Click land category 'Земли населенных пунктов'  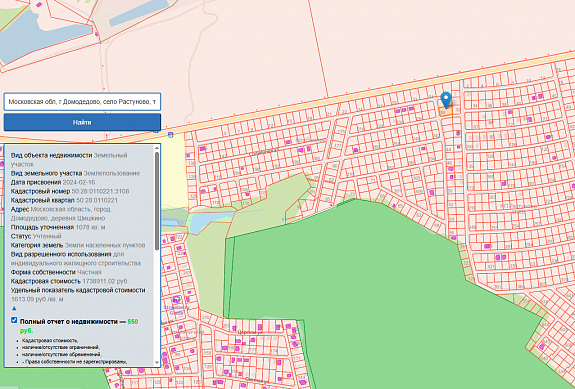tap(105, 245)
